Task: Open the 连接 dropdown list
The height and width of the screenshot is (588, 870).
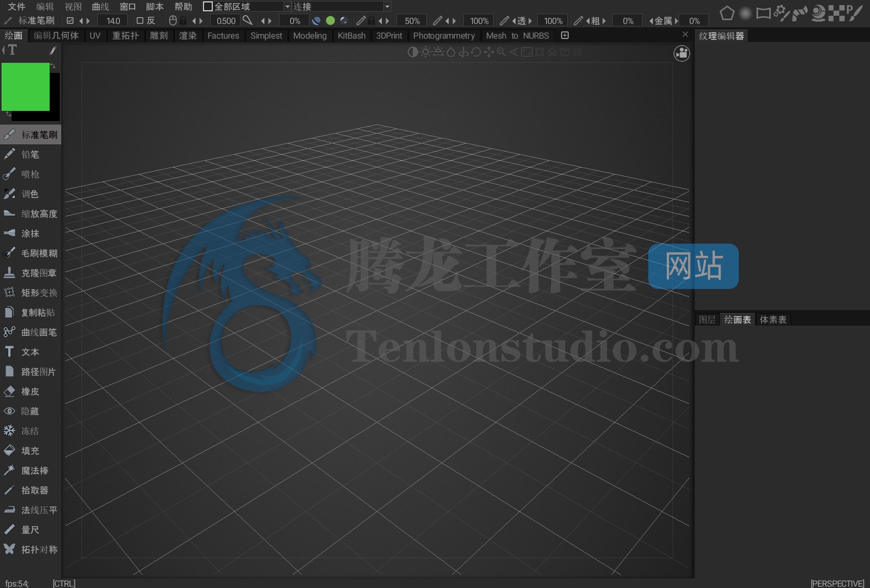Action: pyautogui.click(x=387, y=7)
